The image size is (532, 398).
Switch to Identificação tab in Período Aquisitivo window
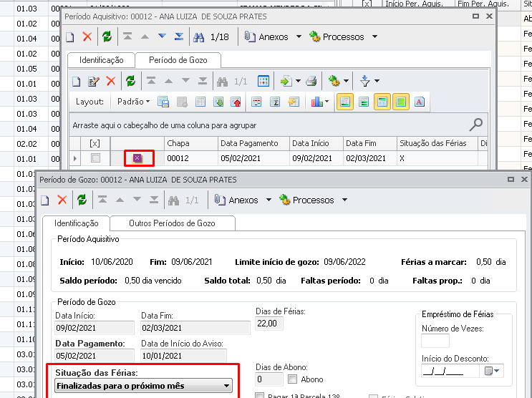pos(102,60)
